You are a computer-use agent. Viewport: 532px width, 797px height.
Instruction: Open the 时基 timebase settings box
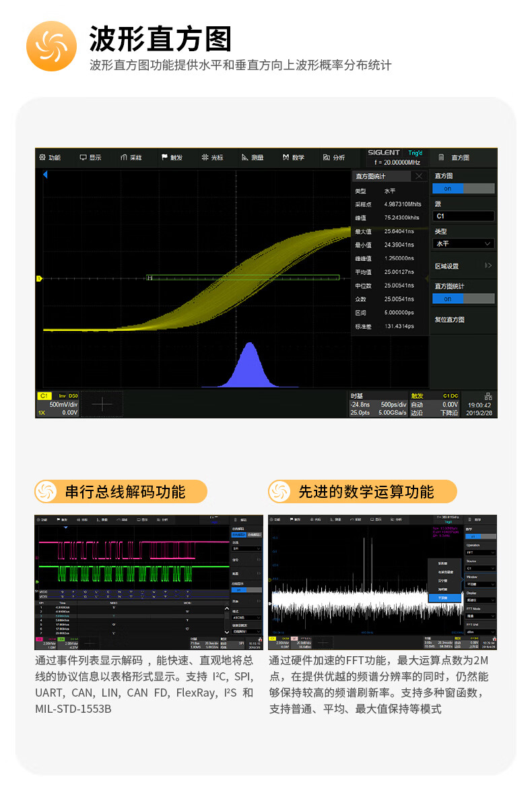(378, 404)
